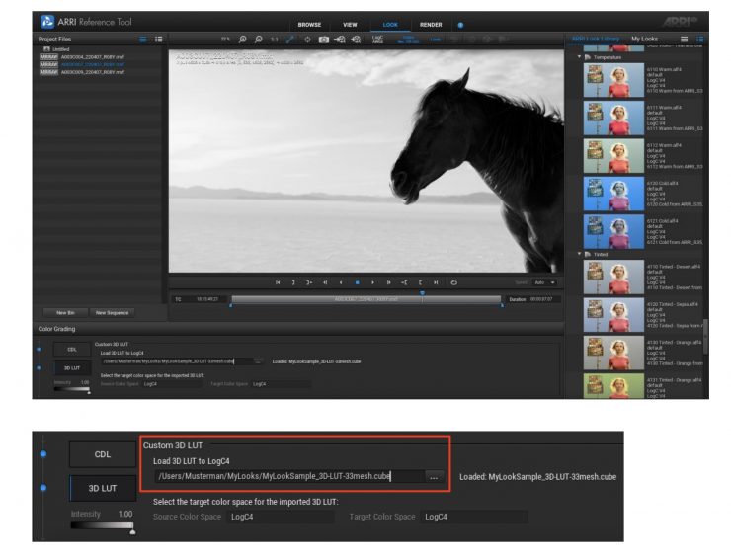This screenshot has height=560, width=731.
Task: Click the New Sequence button
Action: tap(112, 312)
